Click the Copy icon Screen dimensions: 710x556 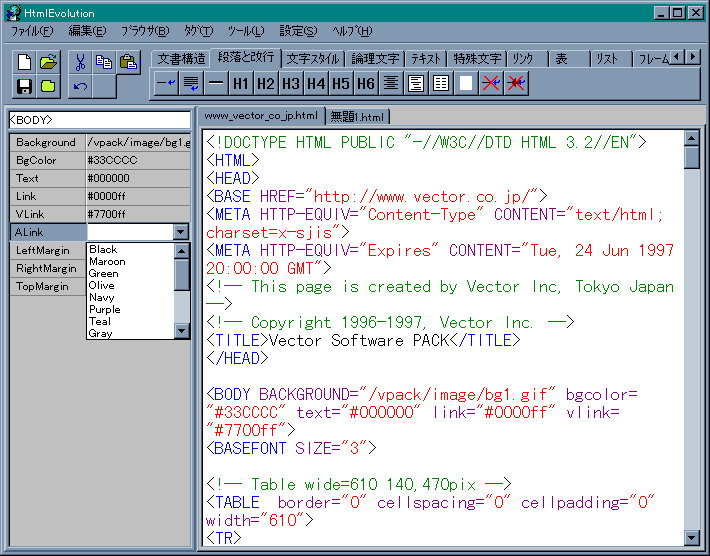pyautogui.click(x=104, y=62)
